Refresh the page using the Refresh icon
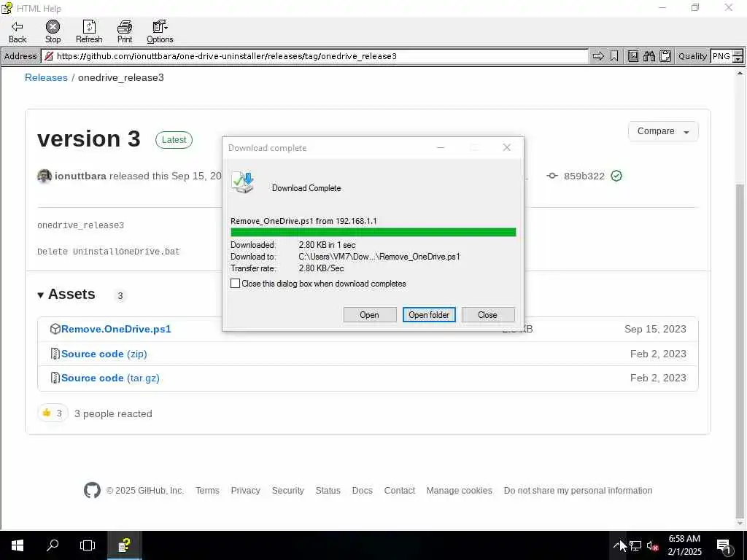This screenshot has width=747, height=560. tap(89, 32)
